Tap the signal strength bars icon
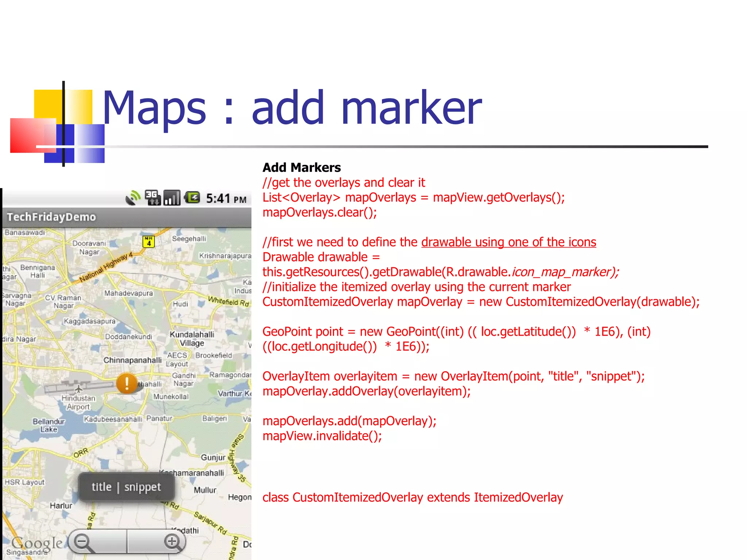 click(172, 198)
